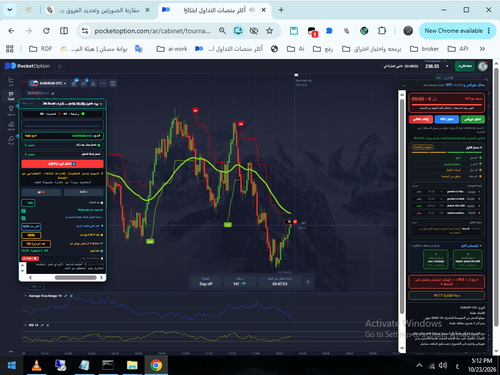Remove the RSI 14 indicator with x
Image resolution: width=500 pixels, height=375 pixels.
[48, 325]
